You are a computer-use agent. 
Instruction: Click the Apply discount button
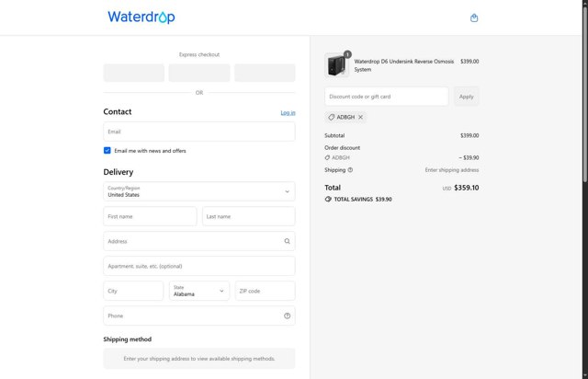coord(466,97)
